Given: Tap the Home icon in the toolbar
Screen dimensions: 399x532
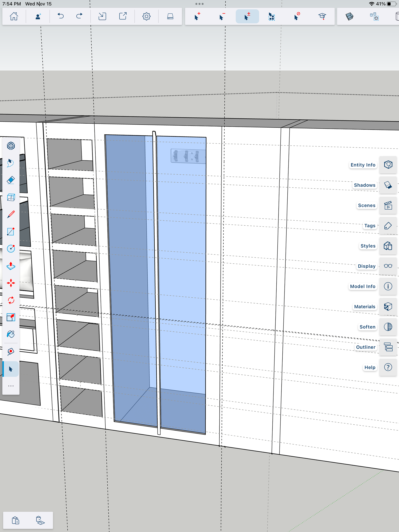Looking at the screenshot, I should 14,16.
